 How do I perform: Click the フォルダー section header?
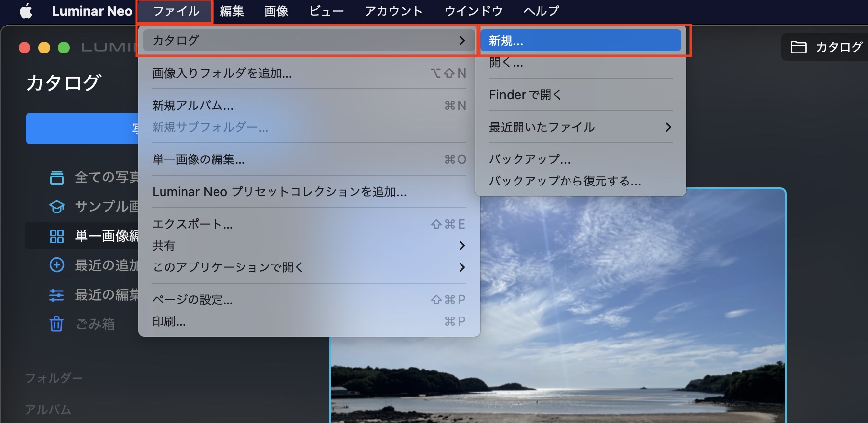pos(54,378)
